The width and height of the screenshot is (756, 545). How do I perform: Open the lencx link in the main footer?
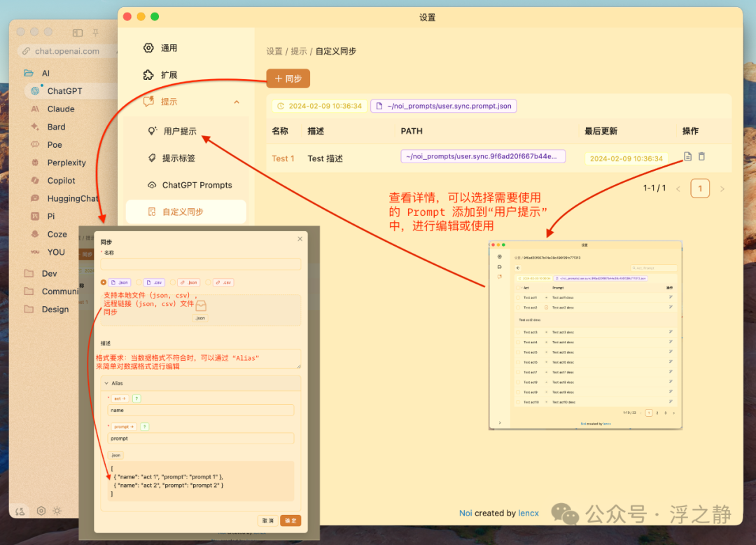528,513
